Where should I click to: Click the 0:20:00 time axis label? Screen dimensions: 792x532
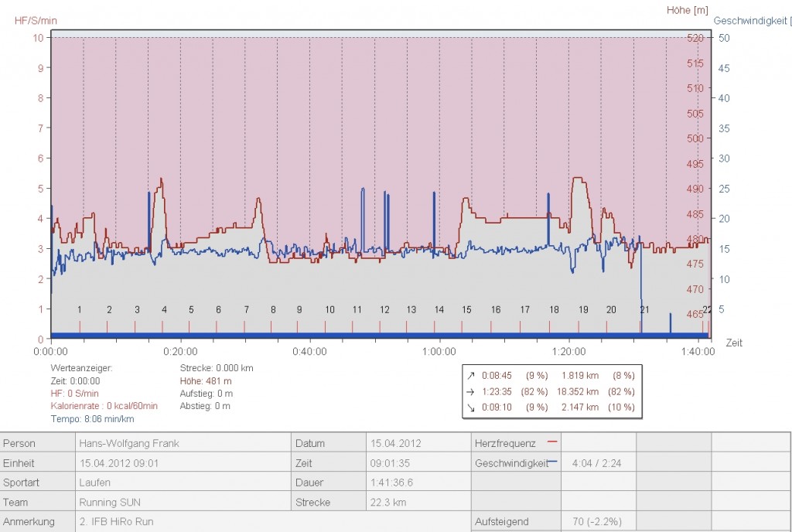(180, 350)
